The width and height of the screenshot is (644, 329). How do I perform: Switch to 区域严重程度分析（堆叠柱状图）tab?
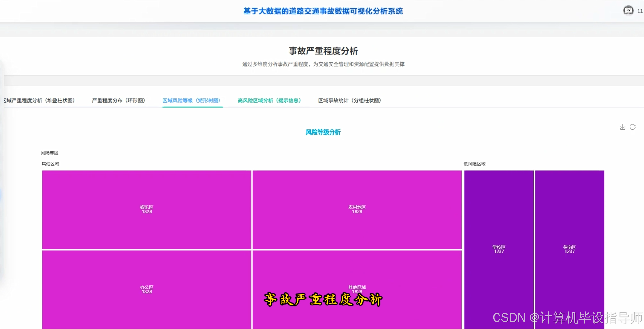[39, 100]
